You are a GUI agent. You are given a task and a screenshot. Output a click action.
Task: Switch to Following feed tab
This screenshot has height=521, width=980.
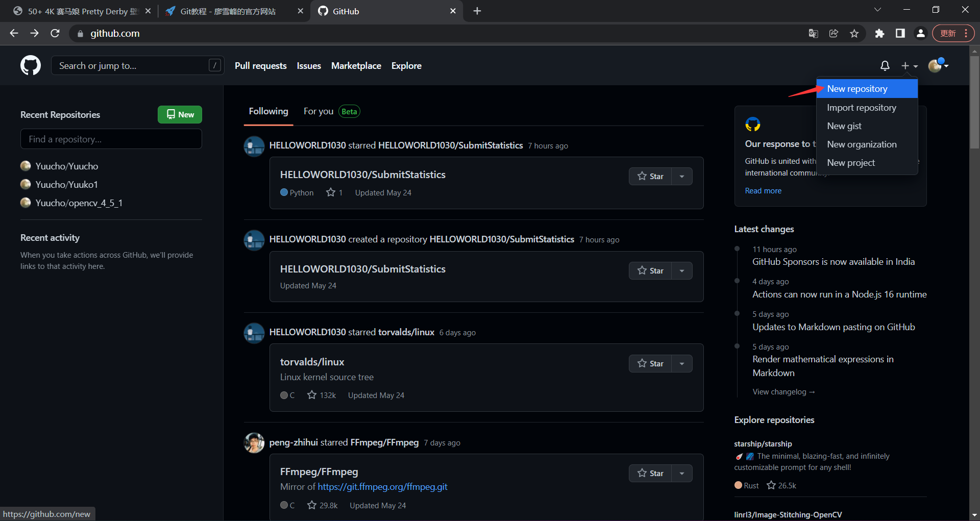pos(268,111)
